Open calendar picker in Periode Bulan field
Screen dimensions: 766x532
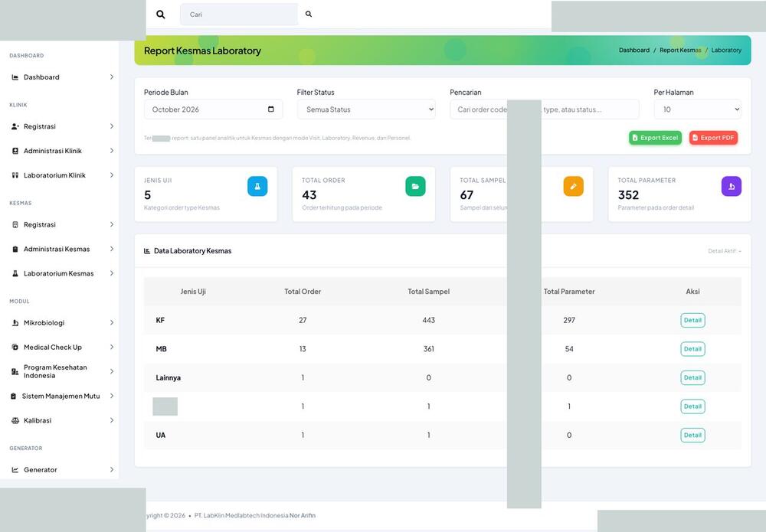(271, 109)
